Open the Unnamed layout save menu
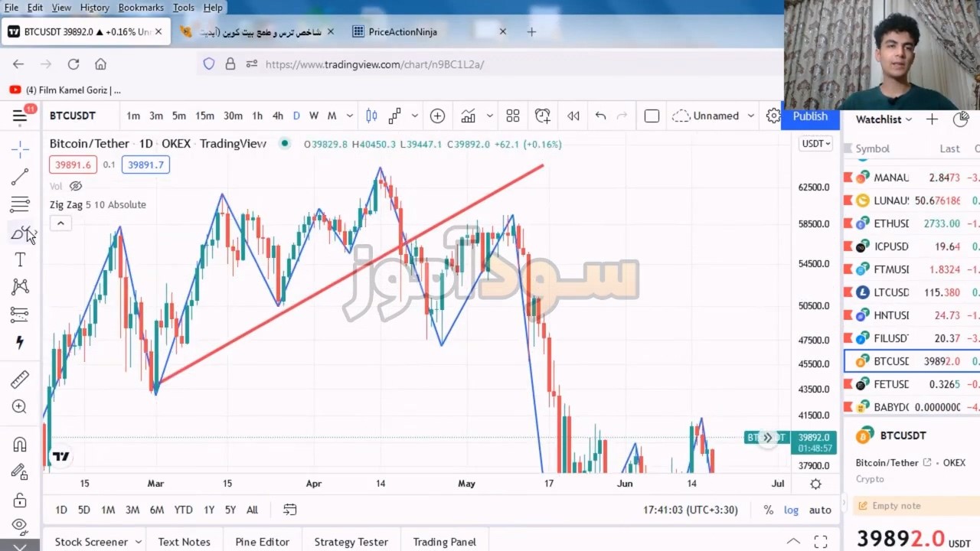The height and width of the screenshot is (551, 980). (706, 116)
